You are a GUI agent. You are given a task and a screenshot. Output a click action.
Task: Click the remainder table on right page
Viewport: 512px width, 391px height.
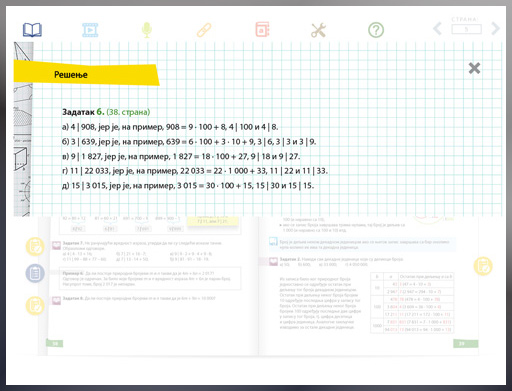(412, 303)
